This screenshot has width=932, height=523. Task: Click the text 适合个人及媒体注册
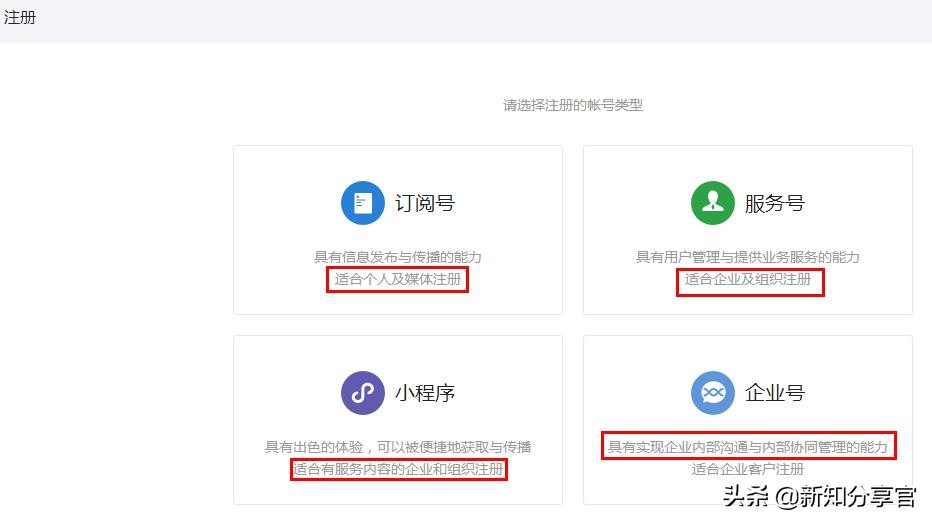pyautogui.click(x=398, y=279)
